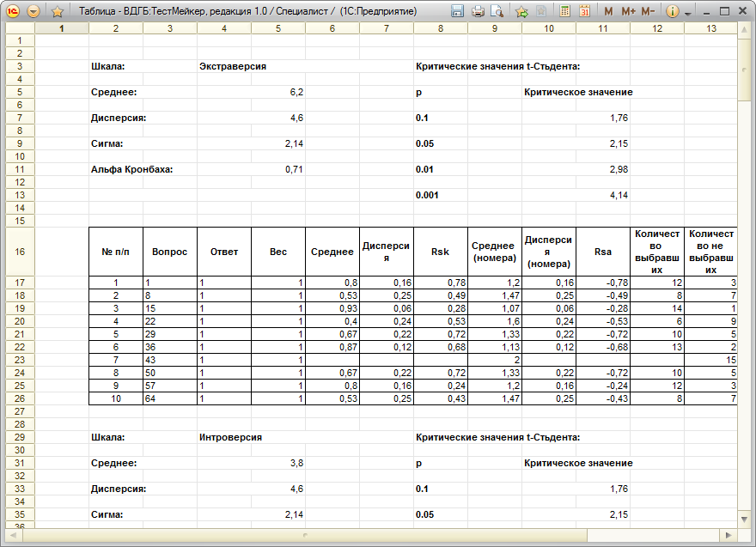Viewport: 756px width, 547px height.
Task: Open the calculator icon in title bar
Action: (x=564, y=11)
